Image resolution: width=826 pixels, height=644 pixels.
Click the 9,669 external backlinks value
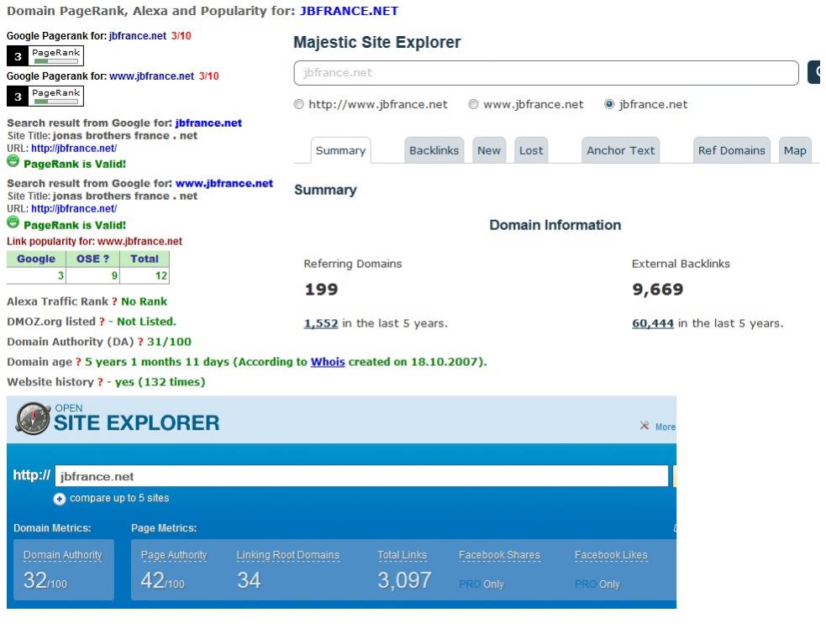click(x=657, y=290)
